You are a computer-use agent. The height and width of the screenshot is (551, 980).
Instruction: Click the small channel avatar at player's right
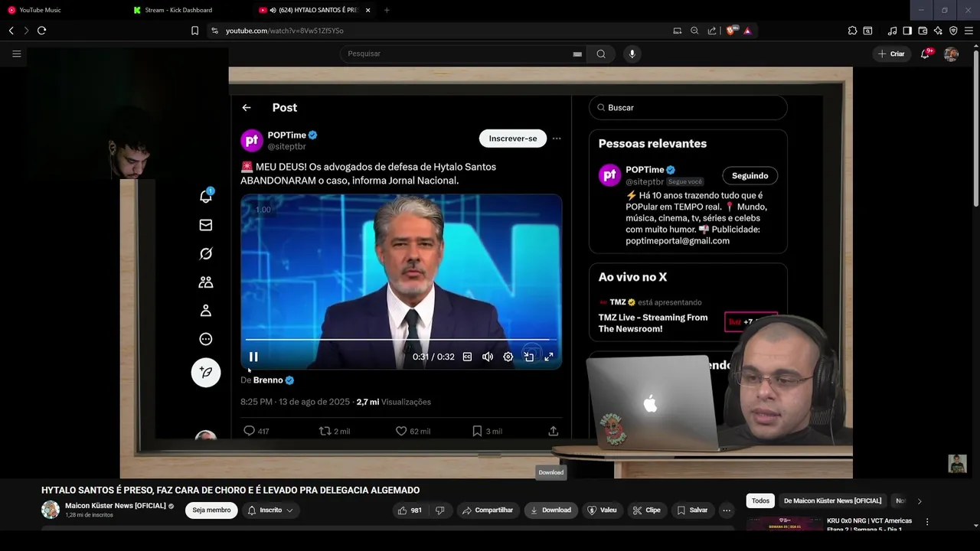pyautogui.click(x=958, y=464)
